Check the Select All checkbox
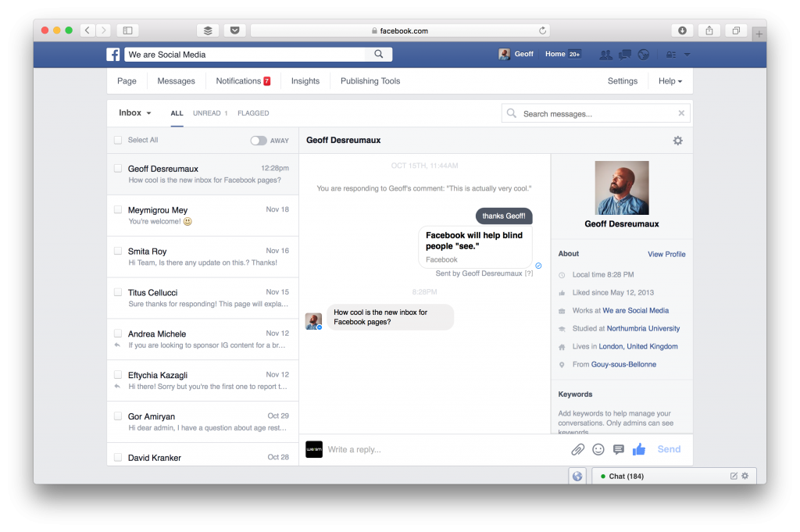This screenshot has height=532, width=800. point(118,141)
